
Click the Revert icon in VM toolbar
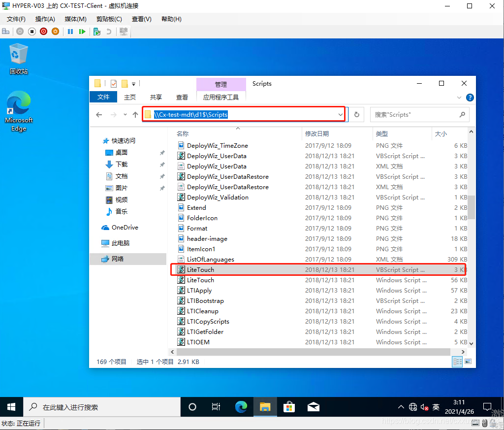[x=109, y=31]
